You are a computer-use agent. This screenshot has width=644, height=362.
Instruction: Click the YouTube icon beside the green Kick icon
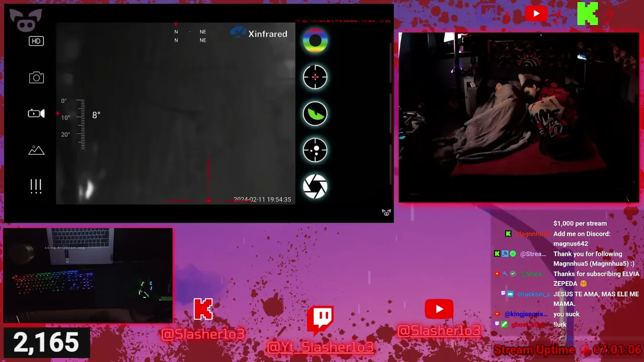(x=536, y=14)
